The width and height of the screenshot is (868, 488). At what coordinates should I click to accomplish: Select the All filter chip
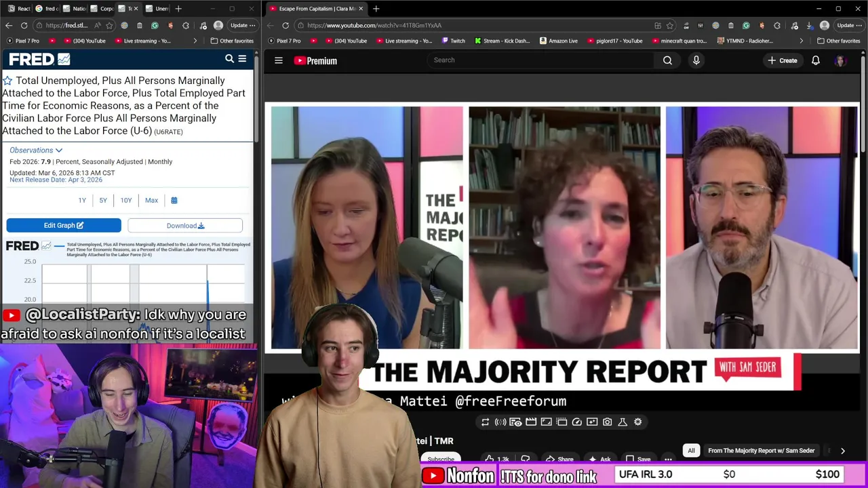[x=691, y=451]
